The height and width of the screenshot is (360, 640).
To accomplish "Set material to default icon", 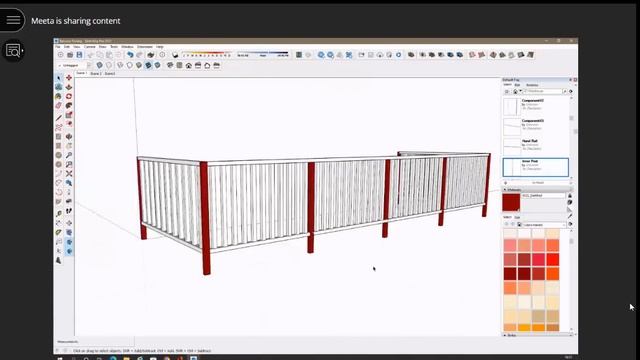I will pyautogui.click(x=570, y=209).
